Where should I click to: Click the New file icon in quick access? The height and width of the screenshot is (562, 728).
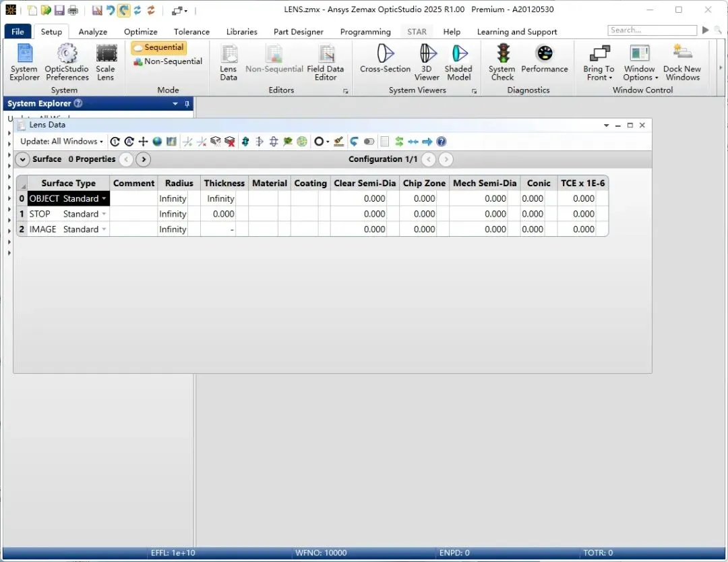(32, 10)
